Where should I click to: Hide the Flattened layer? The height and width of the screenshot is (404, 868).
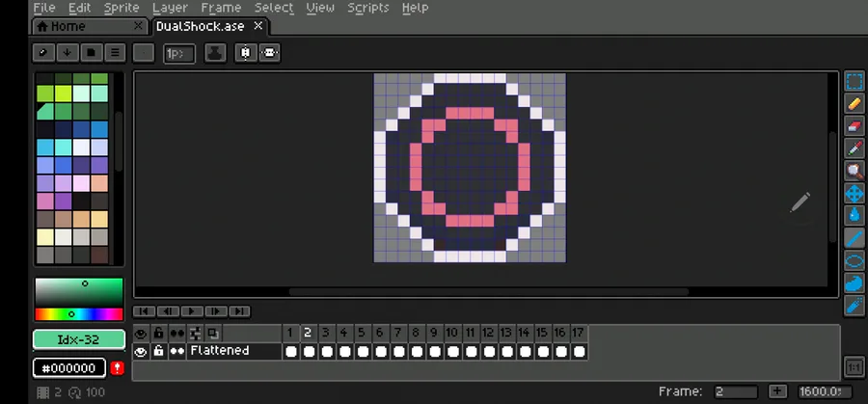point(141,351)
